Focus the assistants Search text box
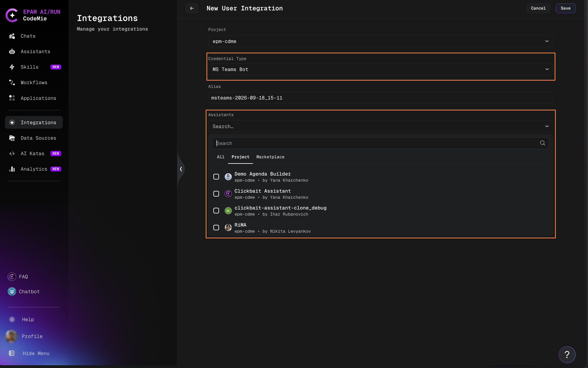Viewport: 588px width, 368px height. (x=380, y=143)
